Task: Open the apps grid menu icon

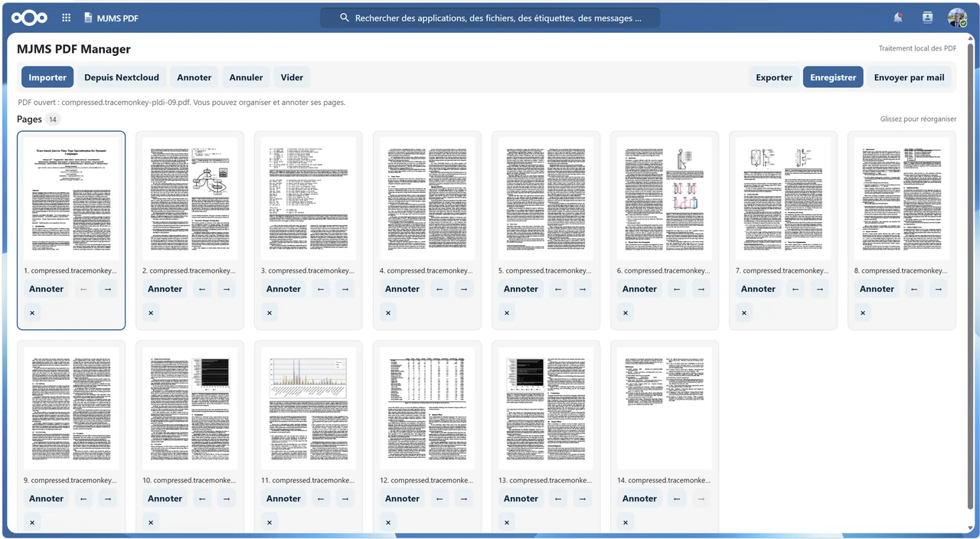Action: (x=67, y=18)
